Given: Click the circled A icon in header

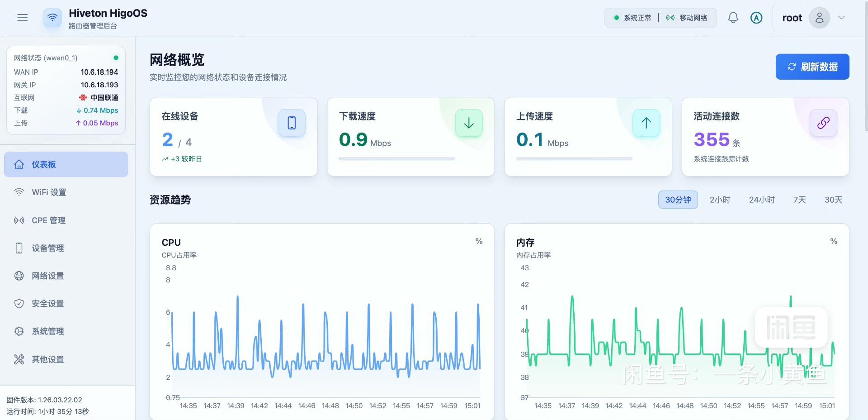Looking at the screenshot, I should (756, 18).
